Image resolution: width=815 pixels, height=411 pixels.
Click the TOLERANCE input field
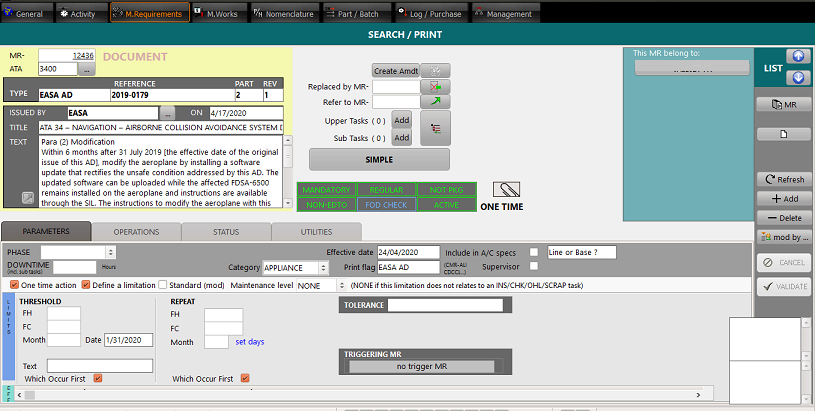[445, 305]
